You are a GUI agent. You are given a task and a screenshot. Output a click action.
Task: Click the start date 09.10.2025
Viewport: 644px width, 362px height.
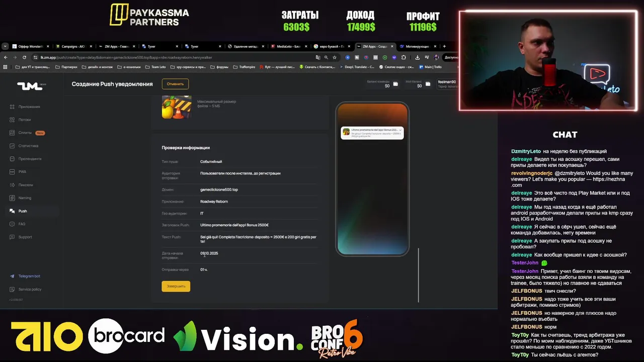point(209,253)
